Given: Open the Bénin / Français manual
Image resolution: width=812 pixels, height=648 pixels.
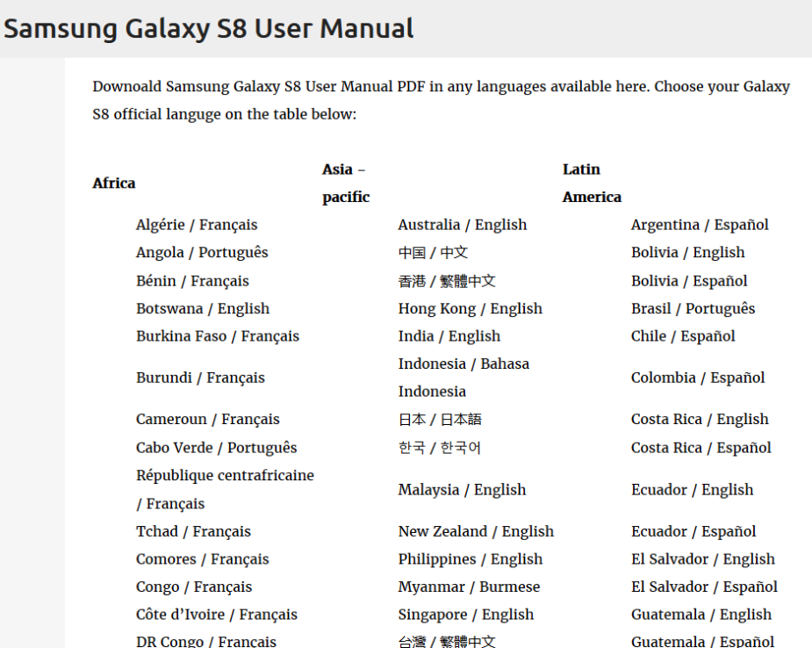Looking at the screenshot, I should (x=193, y=280).
